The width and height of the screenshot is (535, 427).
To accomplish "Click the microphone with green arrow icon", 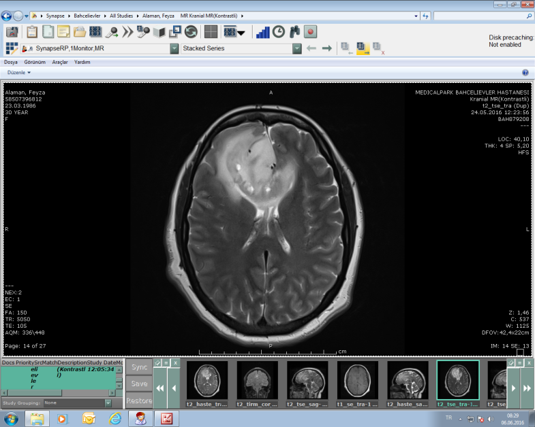I will click(112, 32).
